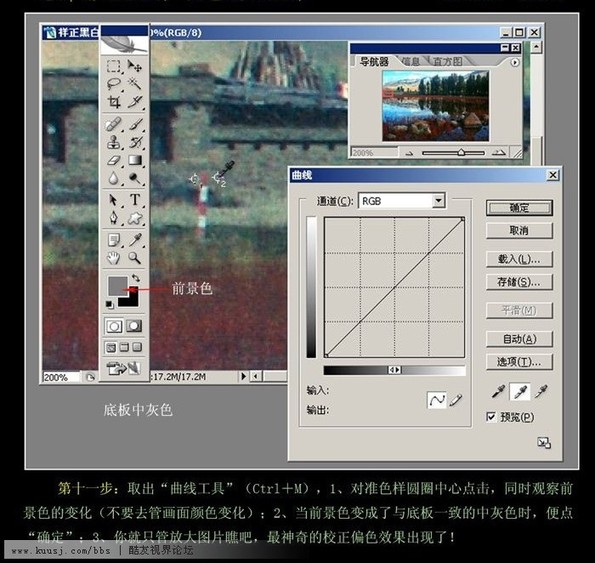Reset default foreground and background colors
This screenshot has width=595, height=563.
pos(109,305)
